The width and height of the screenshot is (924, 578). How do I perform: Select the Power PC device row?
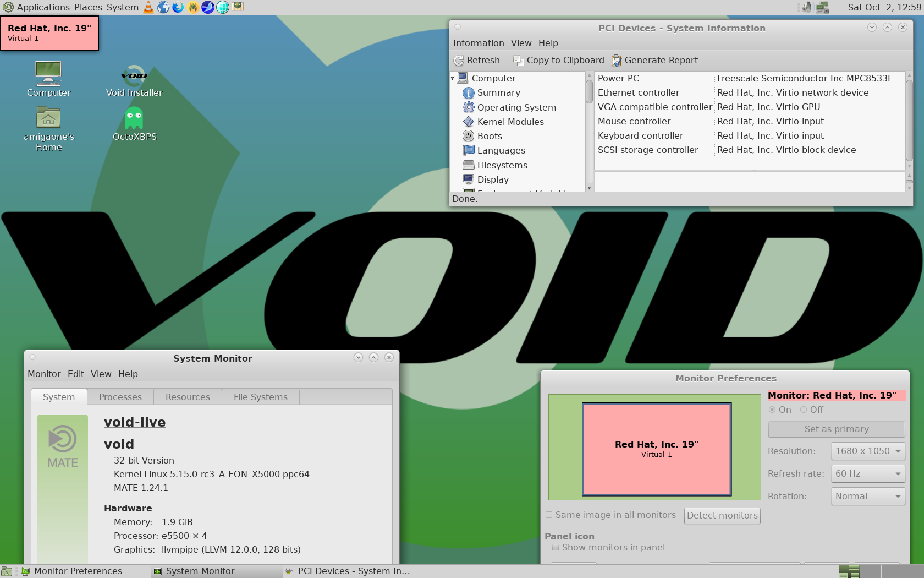tap(749, 79)
